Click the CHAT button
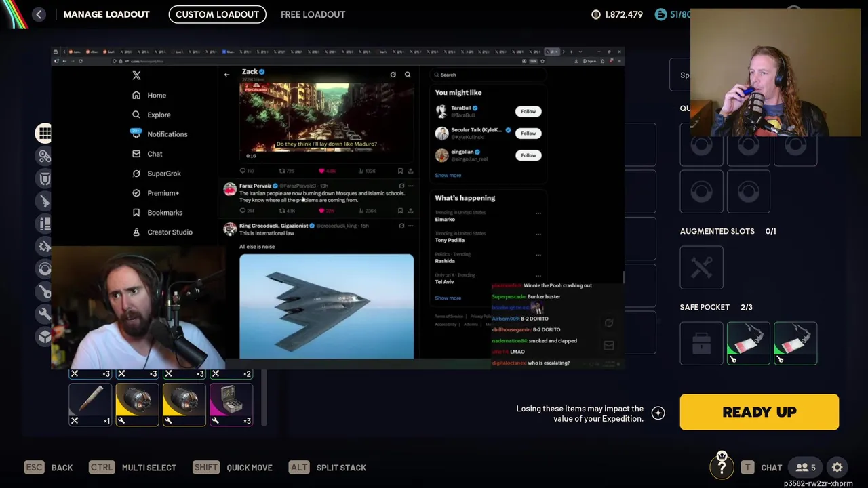Viewport: 868px width, 488px height. (762, 468)
